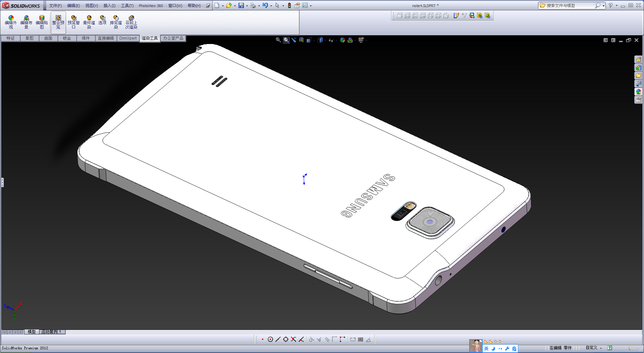Viewport: 644px width, 353px height.
Task: Click the Section View icon
Action: (302, 40)
